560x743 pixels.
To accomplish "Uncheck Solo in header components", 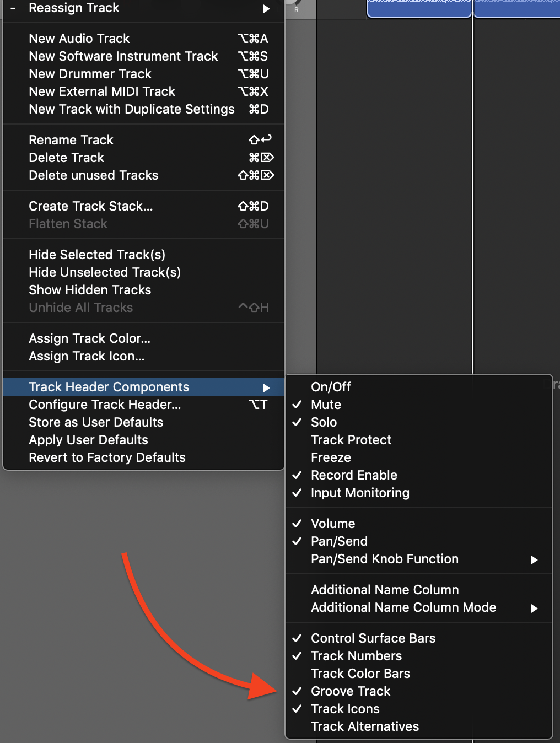I will click(x=324, y=422).
